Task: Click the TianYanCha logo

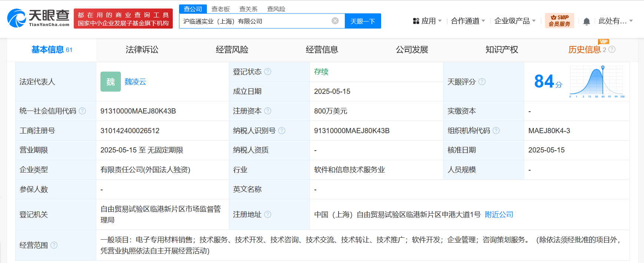Action: tap(38, 18)
